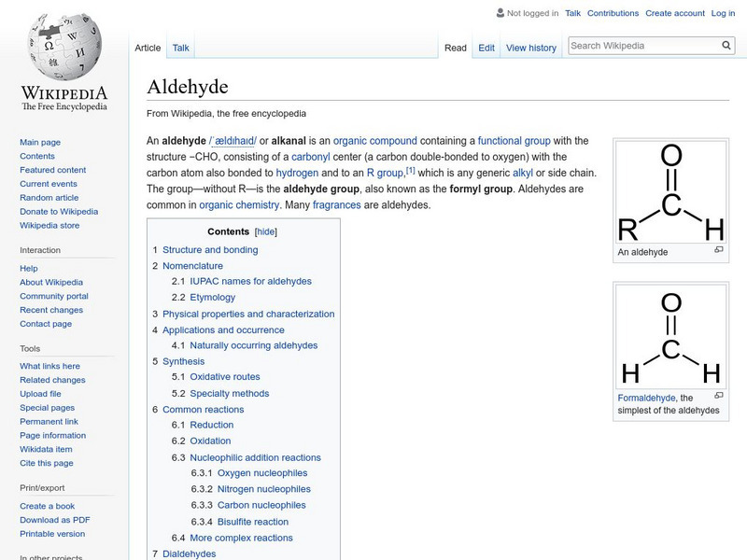Image resolution: width=747 pixels, height=560 pixels.
Task: View Recent changes
Action: [x=51, y=310]
